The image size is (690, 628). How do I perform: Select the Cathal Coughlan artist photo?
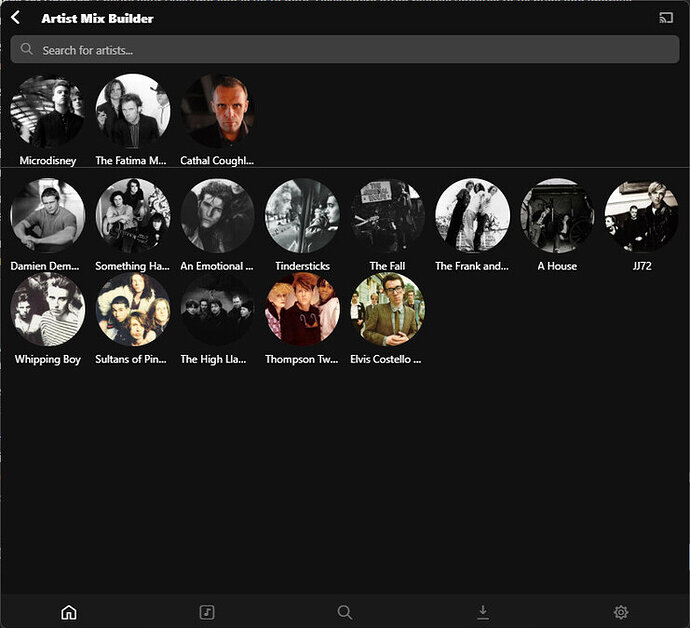click(217, 111)
